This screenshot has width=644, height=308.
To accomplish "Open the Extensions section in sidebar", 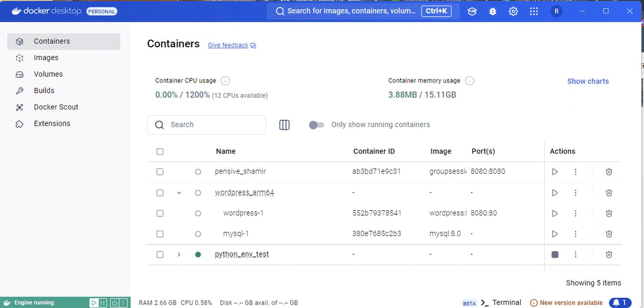I will pyautogui.click(x=64, y=123).
